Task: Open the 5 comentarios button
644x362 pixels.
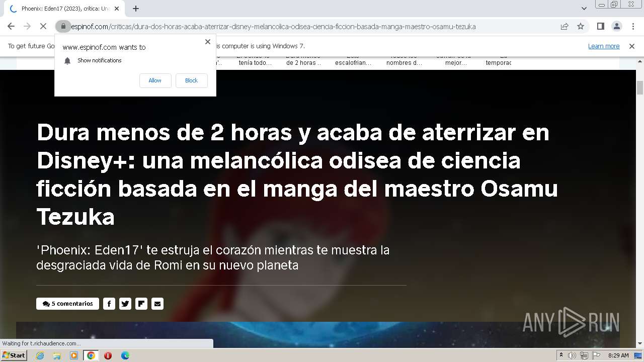Action: click(x=67, y=304)
